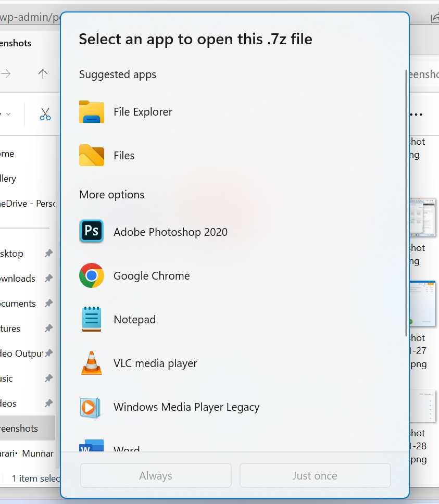Click the Word app icon
The height and width of the screenshot is (504, 439).
coord(92,445)
